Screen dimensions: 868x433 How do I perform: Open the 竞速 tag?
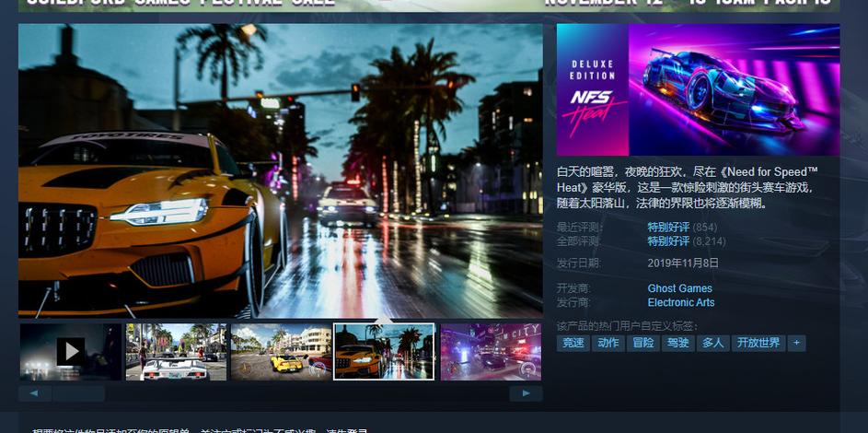pos(573,343)
